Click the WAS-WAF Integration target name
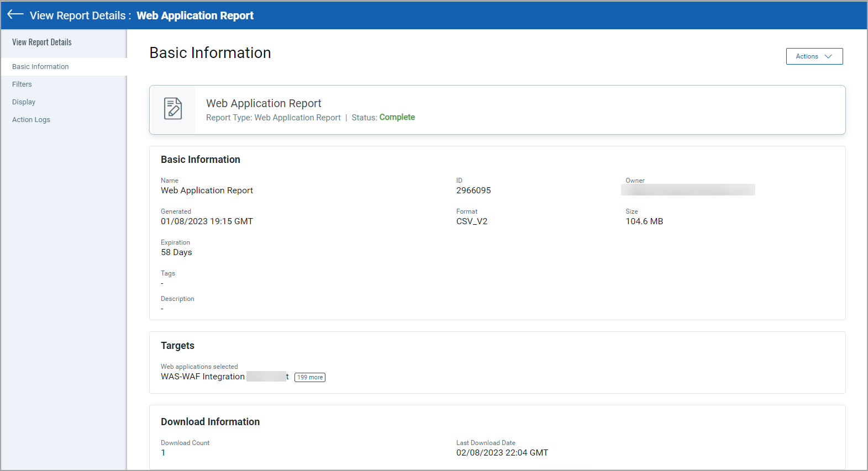 [203, 377]
